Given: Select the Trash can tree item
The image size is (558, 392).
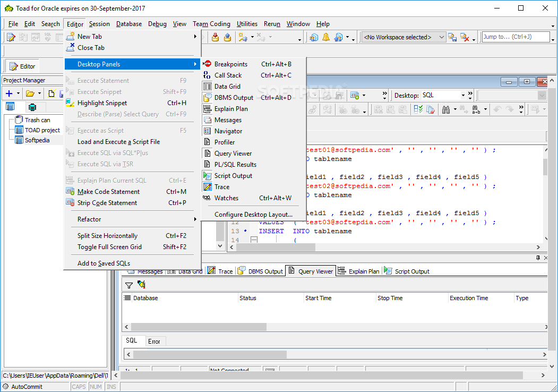Looking at the screenshot, I should tap(37, 120).
